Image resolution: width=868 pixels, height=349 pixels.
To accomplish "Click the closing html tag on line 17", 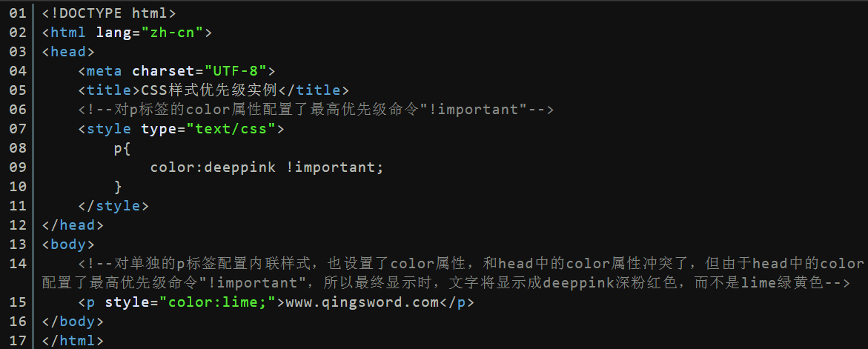I will (73, 341).
